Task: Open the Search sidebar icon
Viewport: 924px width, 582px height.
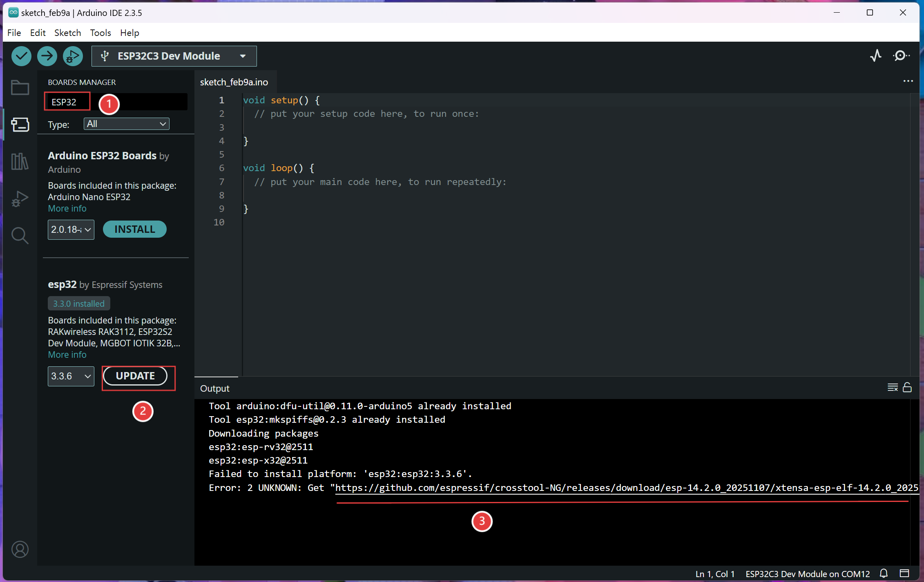Action: pyautogui.click(x=20, y=236)
